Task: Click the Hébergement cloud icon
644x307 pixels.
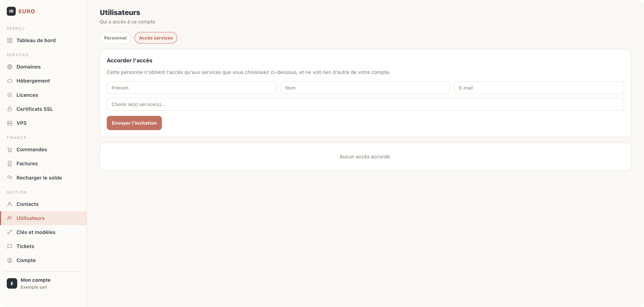Action: pos(10,81)
